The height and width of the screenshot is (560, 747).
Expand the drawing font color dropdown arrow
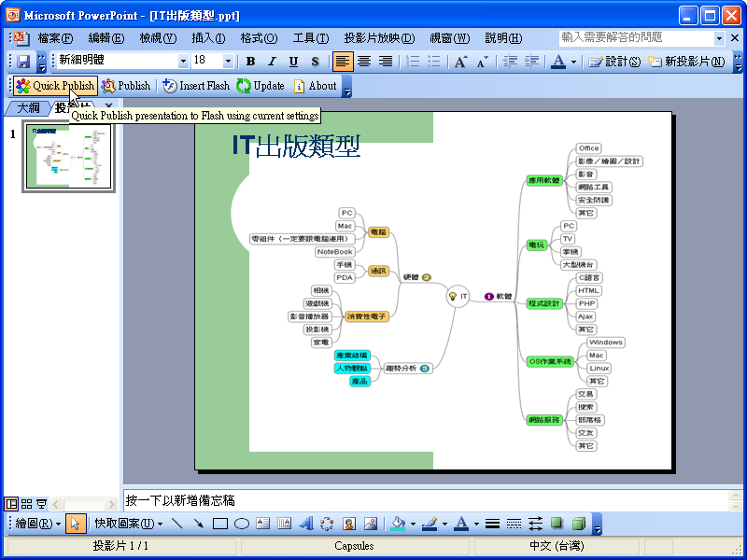476,525
